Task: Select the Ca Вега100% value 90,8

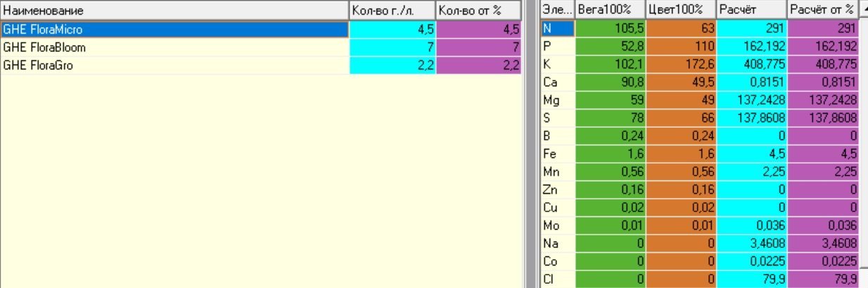Action: 611,82
